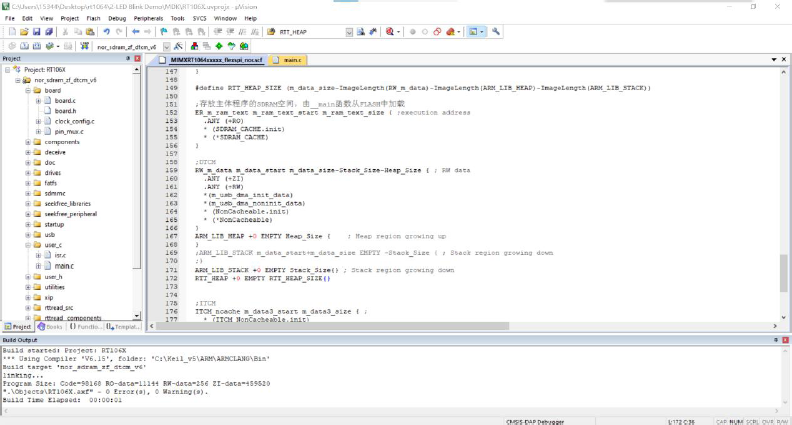The height and width of the screenshot is (425, 792).
Task: Collapse the Project: RT106X root node
Action: click(x=8, y=70)
